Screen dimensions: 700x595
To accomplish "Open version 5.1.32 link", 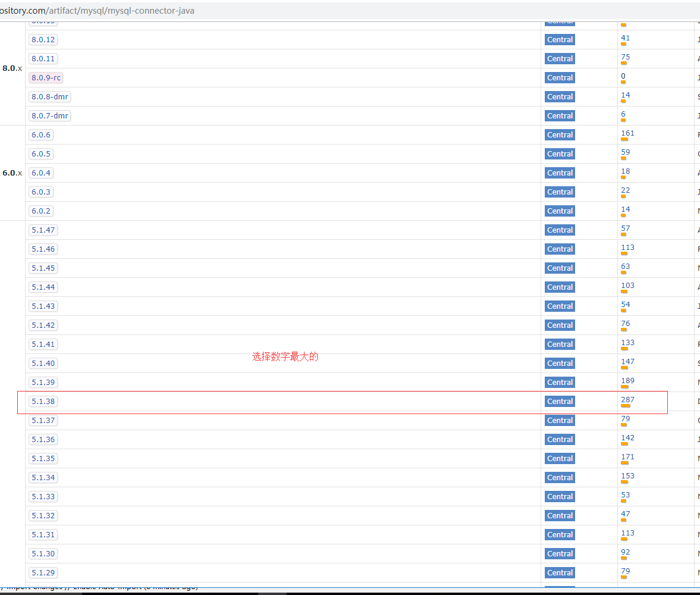I will pos(43,516).
